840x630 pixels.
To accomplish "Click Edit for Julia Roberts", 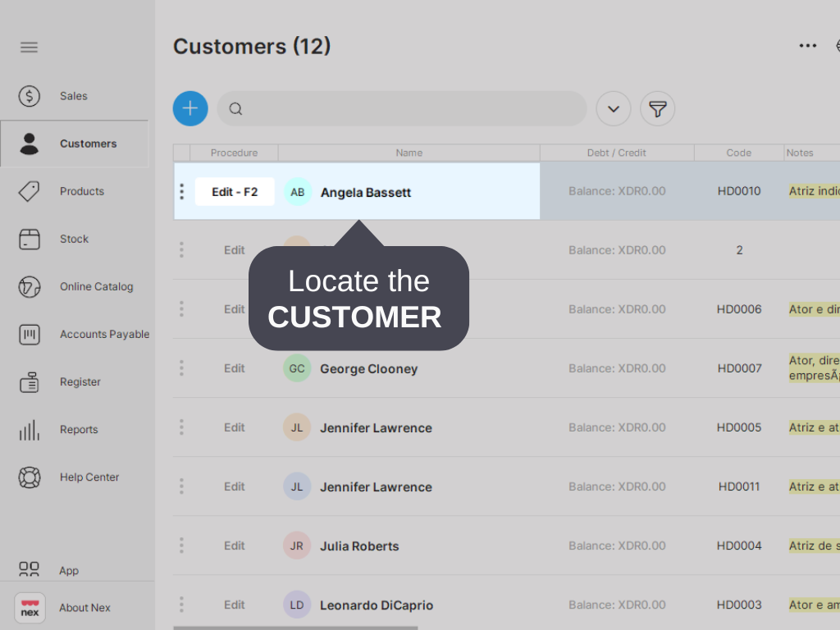I will (x=234, y=546).
